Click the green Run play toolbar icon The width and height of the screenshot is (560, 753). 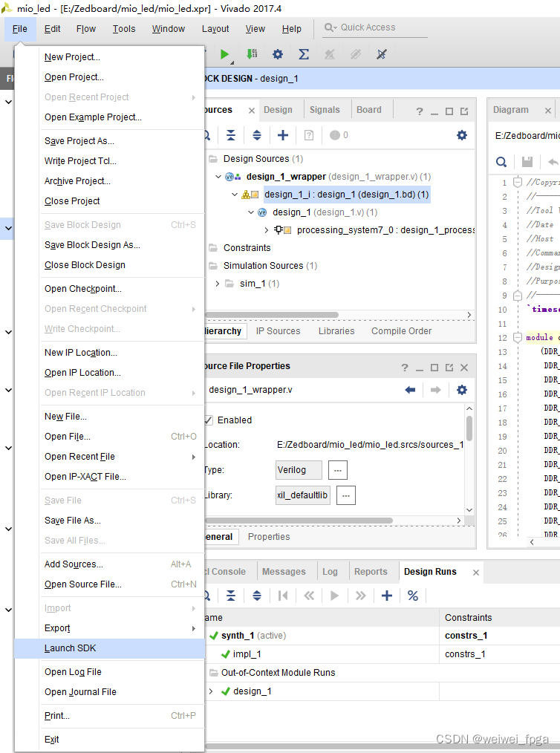[x=224, y=54]
